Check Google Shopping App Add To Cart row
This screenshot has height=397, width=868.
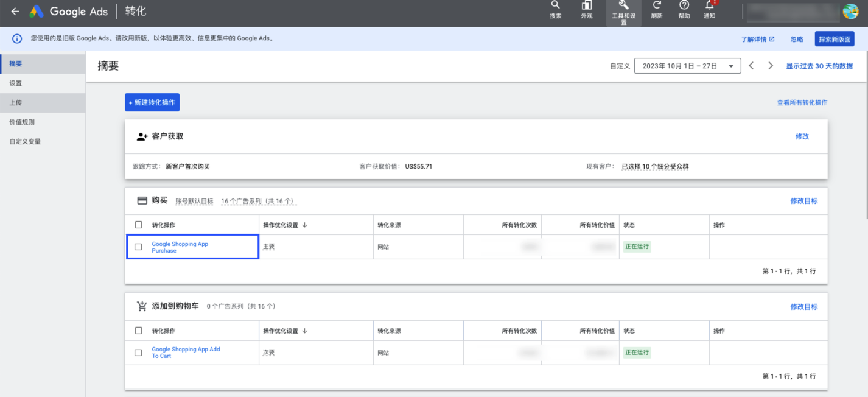(x=138, y=353)
